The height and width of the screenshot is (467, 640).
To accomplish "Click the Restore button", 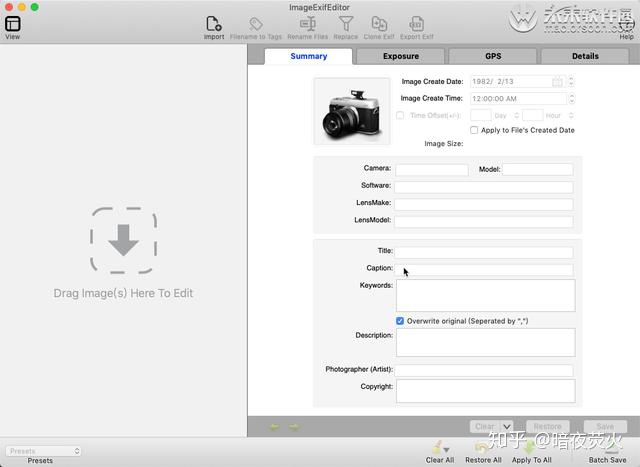I will coord(548,427).
